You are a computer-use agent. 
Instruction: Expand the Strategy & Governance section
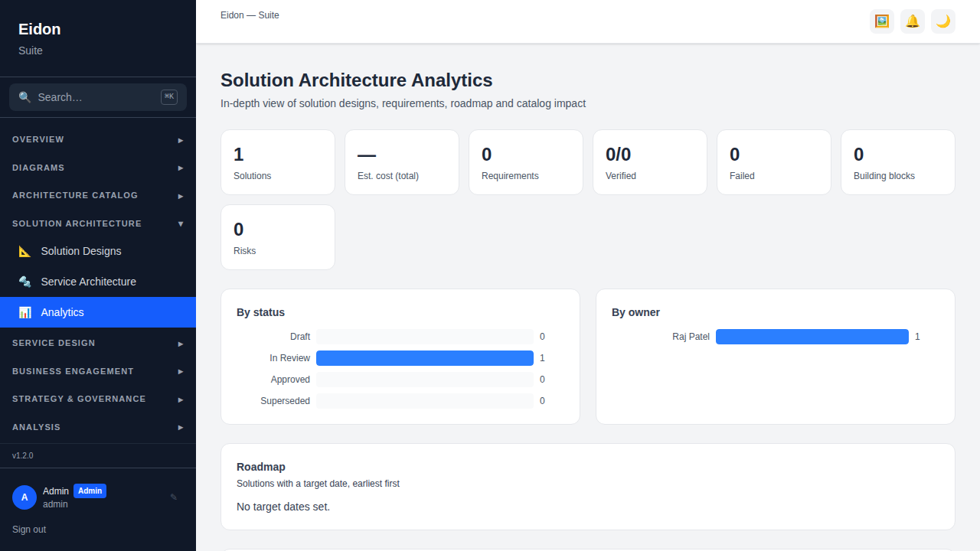[x=98, y=399]
